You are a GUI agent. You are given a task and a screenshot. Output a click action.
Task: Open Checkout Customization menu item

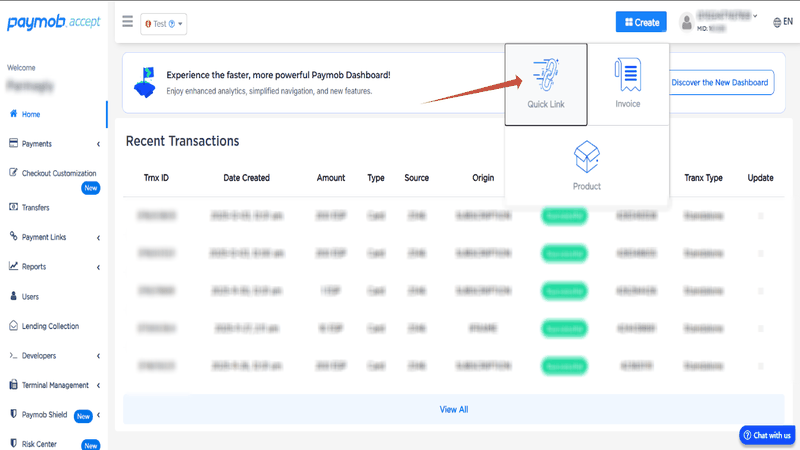pos(58,173)
